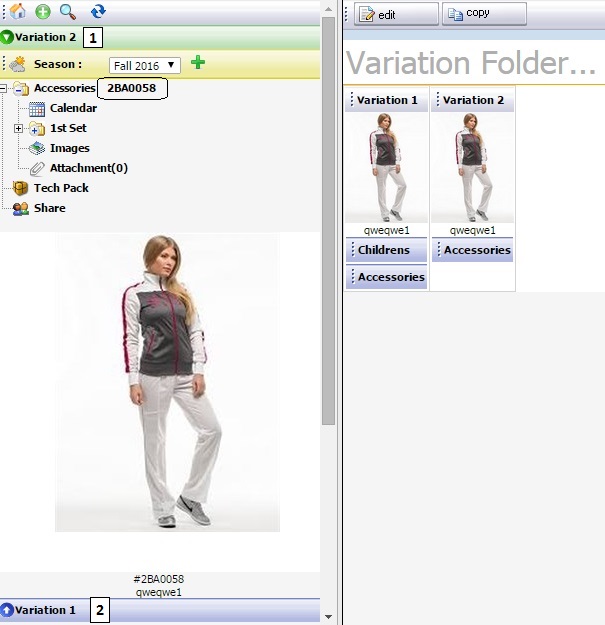This screenshot has height=625, width=605.
Task: Select 1st Set tree item
Action: coord(68,128)
